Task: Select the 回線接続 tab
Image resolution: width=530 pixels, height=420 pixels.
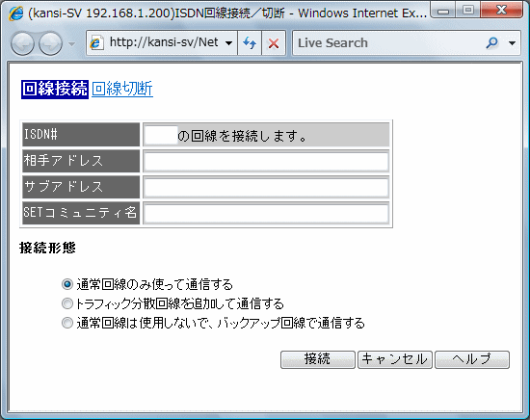Action: pyautogui.click(x=55, y=90)
